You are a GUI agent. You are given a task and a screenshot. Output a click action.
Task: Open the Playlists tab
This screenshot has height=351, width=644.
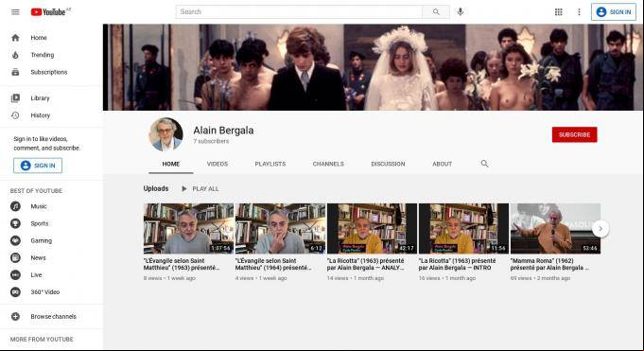pos(270,164)
